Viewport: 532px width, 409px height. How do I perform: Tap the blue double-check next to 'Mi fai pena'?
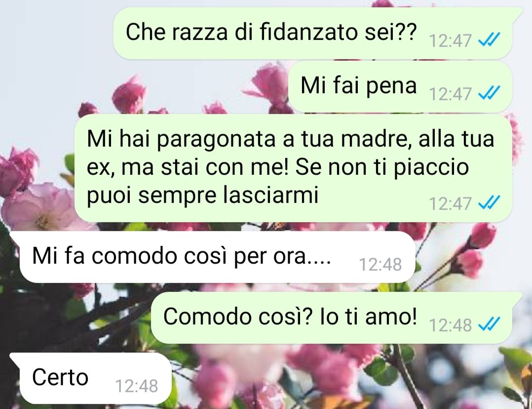click(x=489, y=93)
